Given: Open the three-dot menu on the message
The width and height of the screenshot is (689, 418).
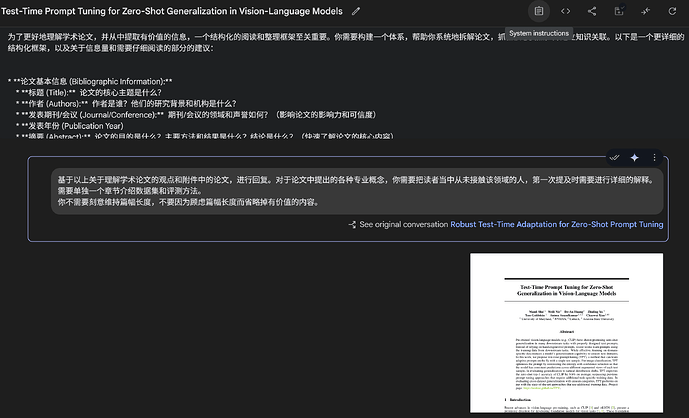Looking at the screenshot, I should point(654,157).
